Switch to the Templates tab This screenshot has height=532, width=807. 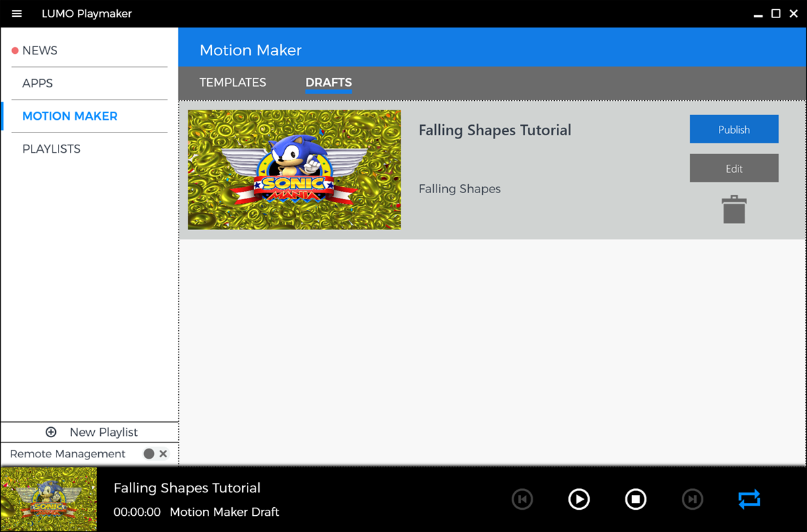click(233, 83)
